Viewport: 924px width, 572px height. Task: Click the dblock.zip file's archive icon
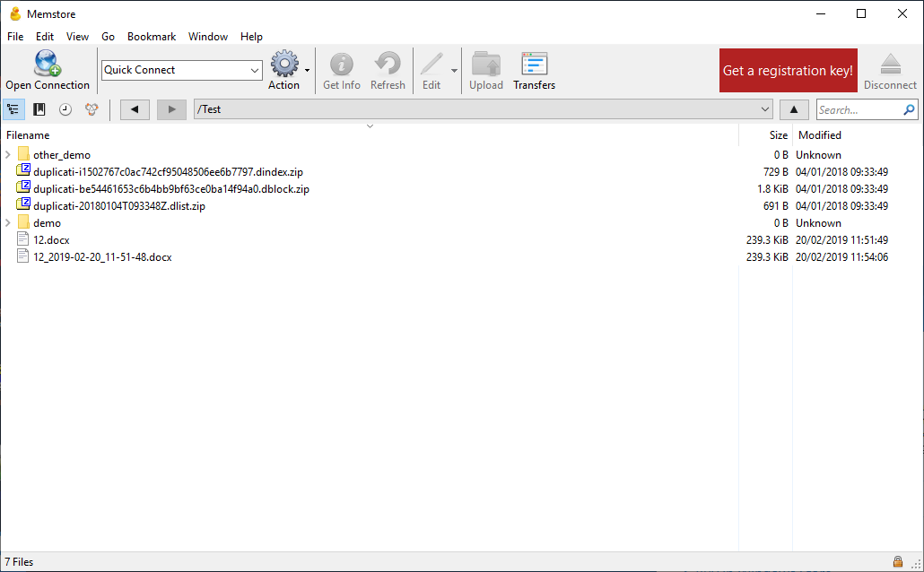pos(23,187)
